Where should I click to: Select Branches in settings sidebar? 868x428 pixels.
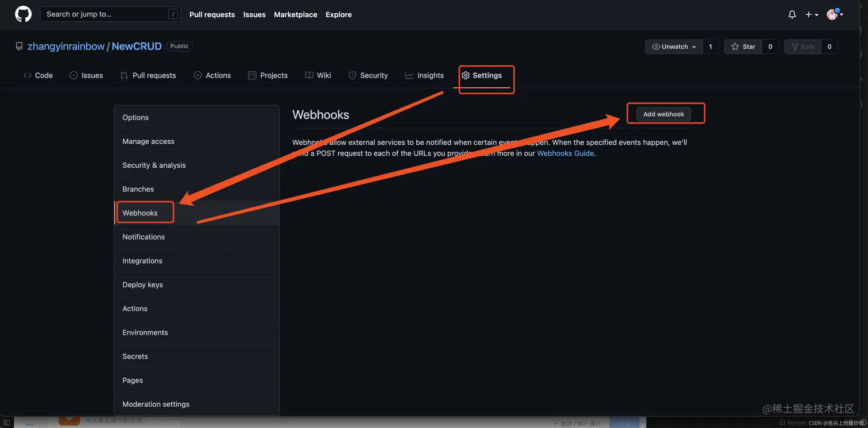click(x=197, y=189)
